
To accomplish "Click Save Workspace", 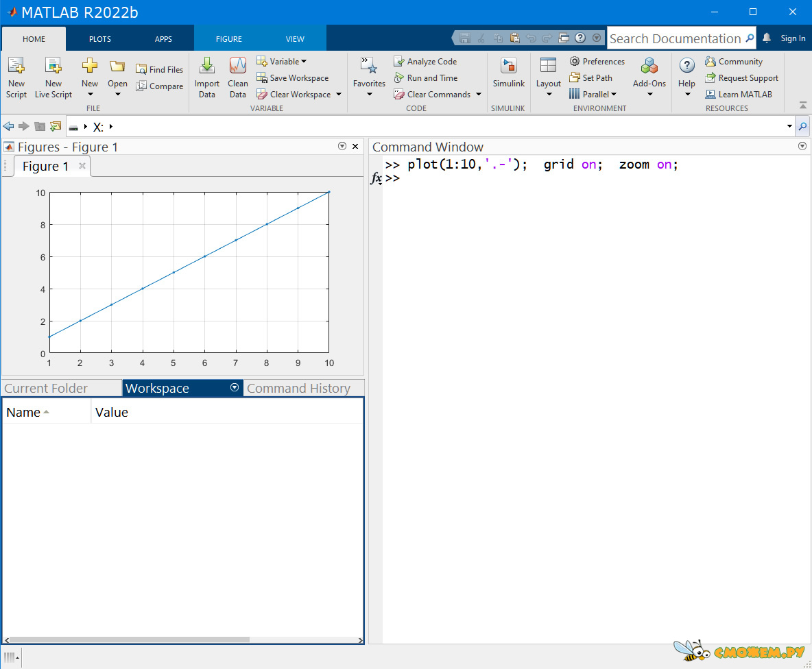I will (293, 77).
